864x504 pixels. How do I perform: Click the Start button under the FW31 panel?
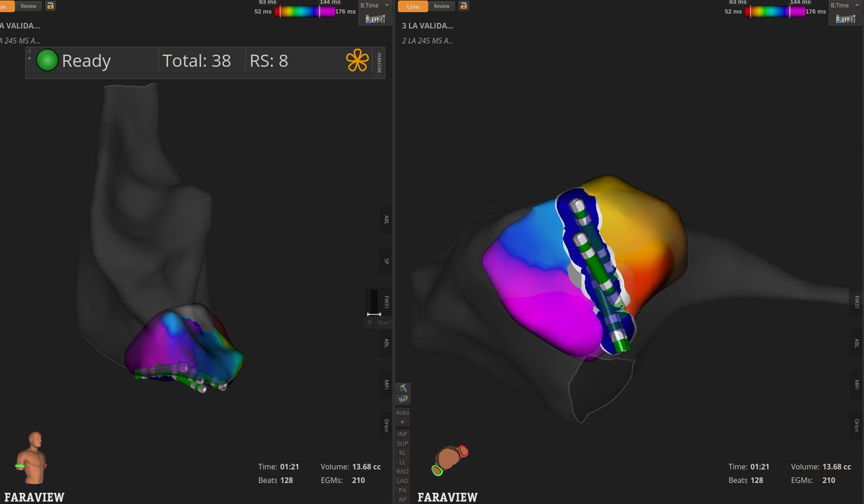pyautogui.click(x=379, y=323)
